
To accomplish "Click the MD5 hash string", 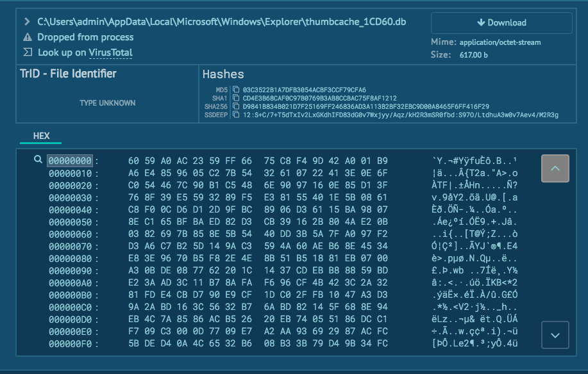I will point(305,90).
